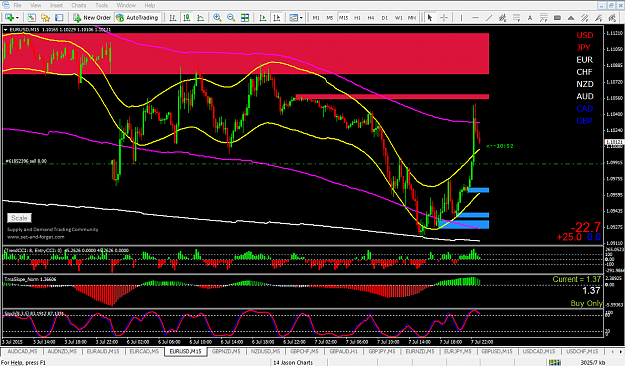Zoom in on the chart

pyautogui.click(x=217, y=18)
